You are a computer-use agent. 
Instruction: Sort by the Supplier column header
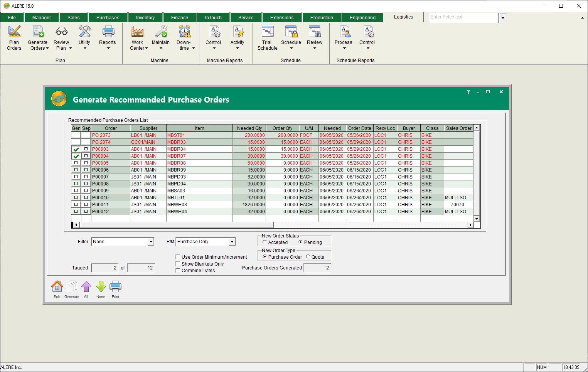[x=148, y=128]
